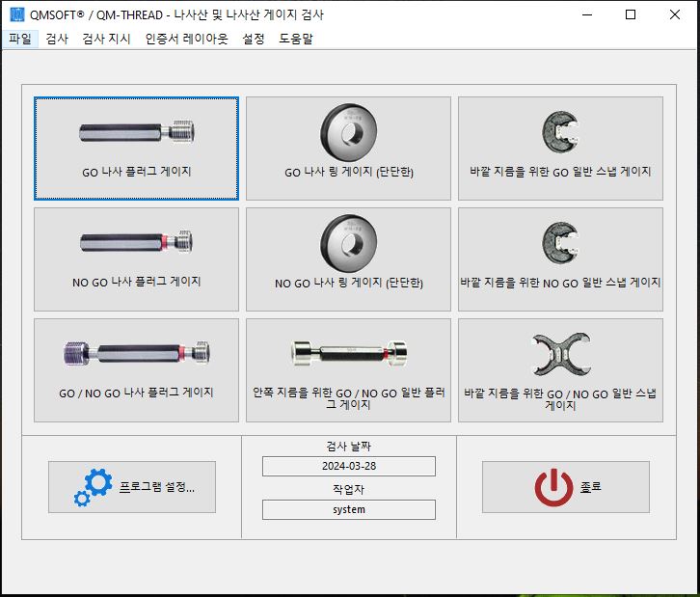The height and width of the screenshot is (597, 700).
Task: Open the 파일 menu
Action: [x=20, y=39]
